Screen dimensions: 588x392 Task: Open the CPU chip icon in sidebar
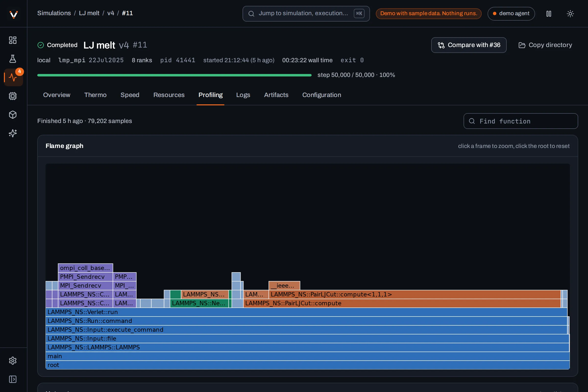[x=13, y=96]
